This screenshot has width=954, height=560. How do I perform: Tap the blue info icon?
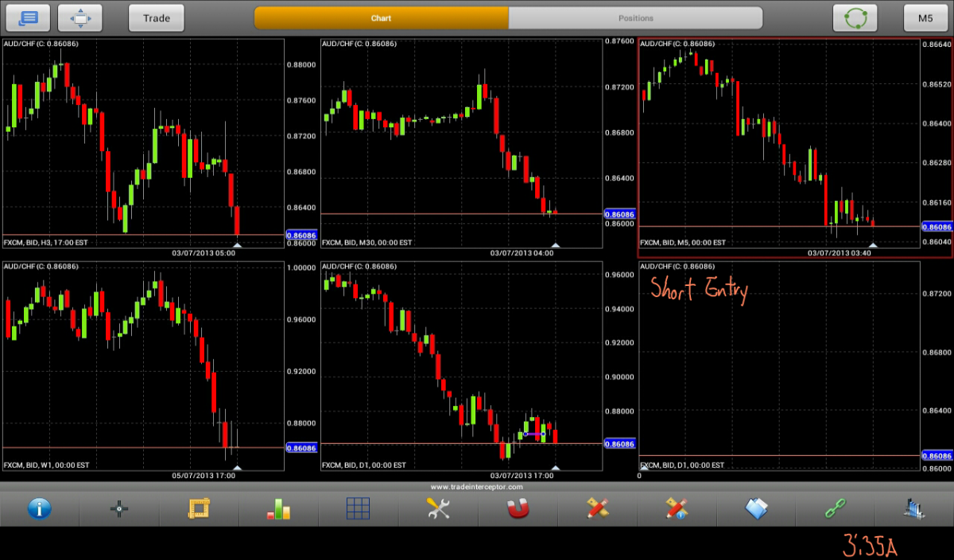(39, 508)
